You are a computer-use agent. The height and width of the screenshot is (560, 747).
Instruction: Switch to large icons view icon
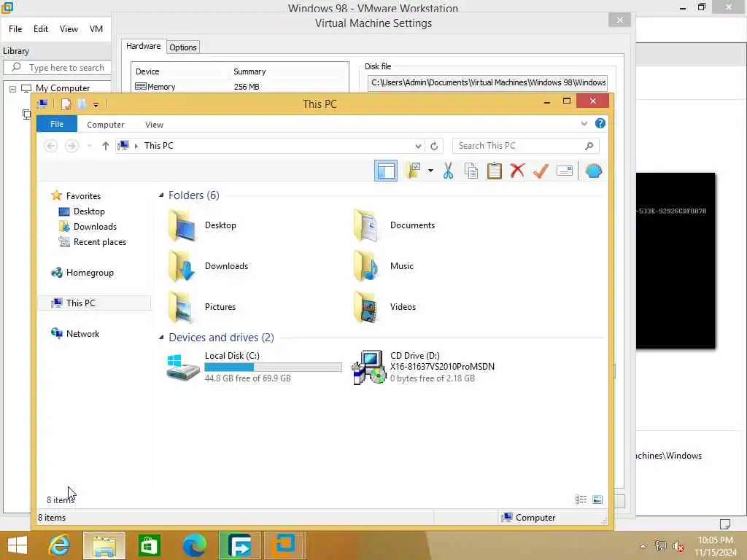coord(597,499)
